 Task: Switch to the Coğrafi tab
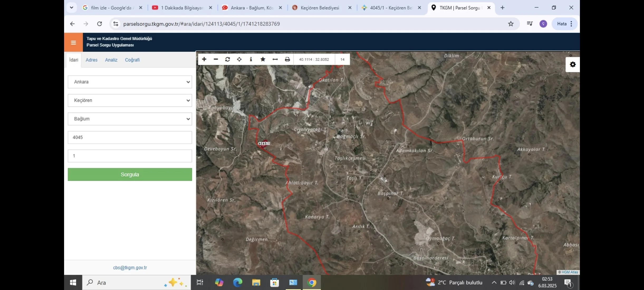(132, 60)
